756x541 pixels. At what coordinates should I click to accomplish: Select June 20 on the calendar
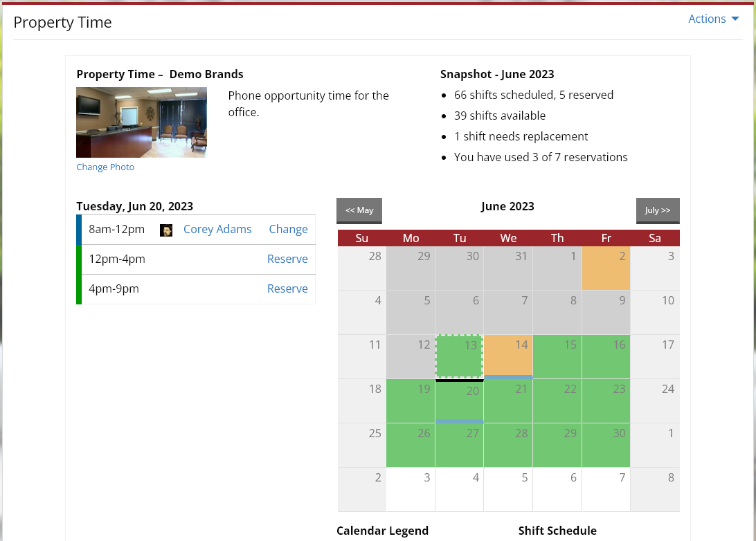coord(459,401)
